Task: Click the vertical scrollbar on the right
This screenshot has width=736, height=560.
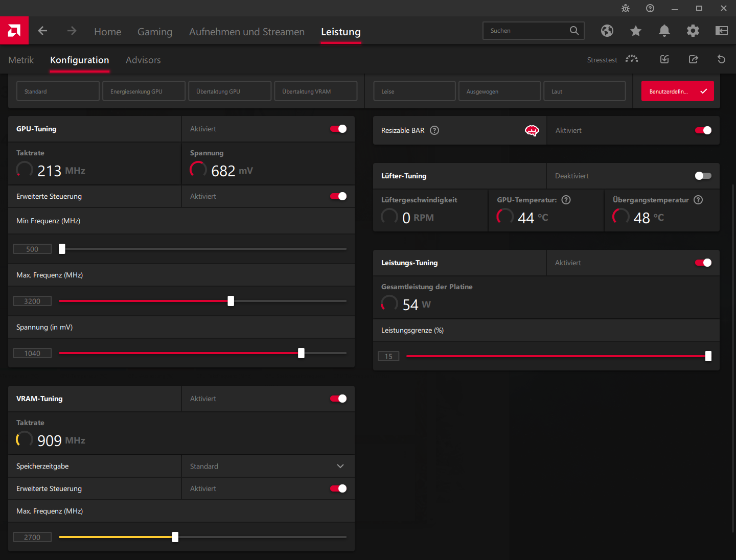Action: 734,358
